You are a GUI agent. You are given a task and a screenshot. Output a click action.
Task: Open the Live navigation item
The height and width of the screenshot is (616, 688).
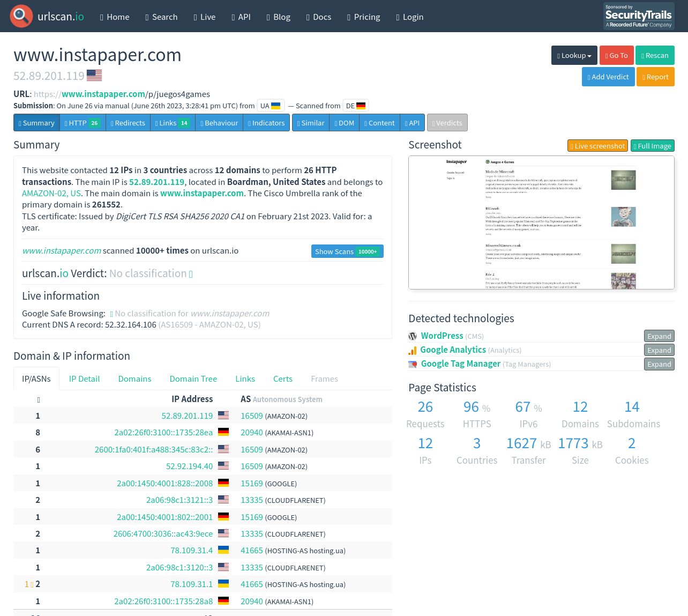(205, 17)
